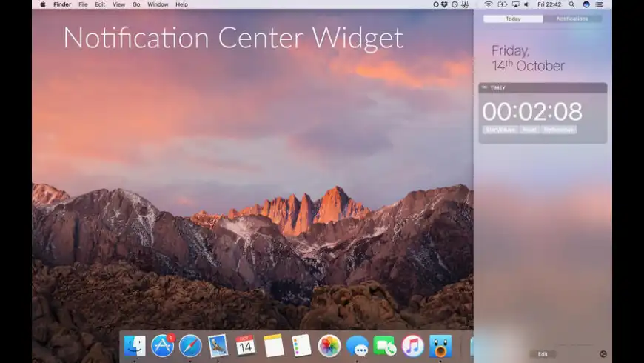Open the Help menu
The width and height of the screenshot is (644, 363).
181,4
